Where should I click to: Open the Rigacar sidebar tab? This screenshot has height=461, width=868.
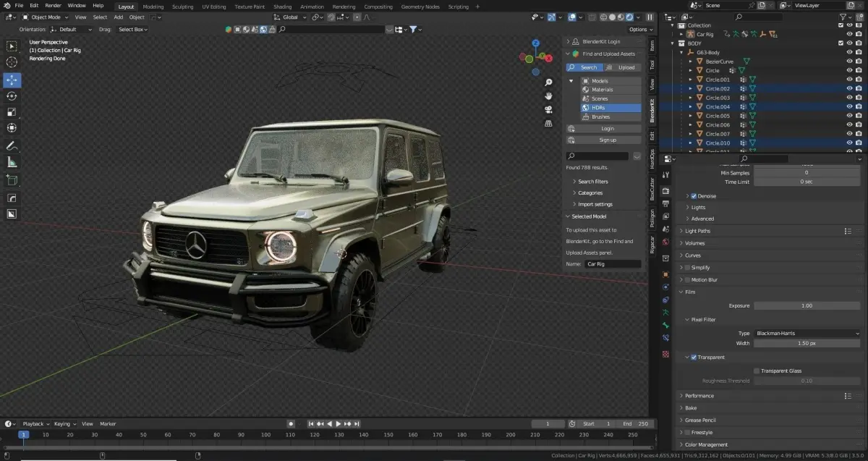click(x=652, y=245)
